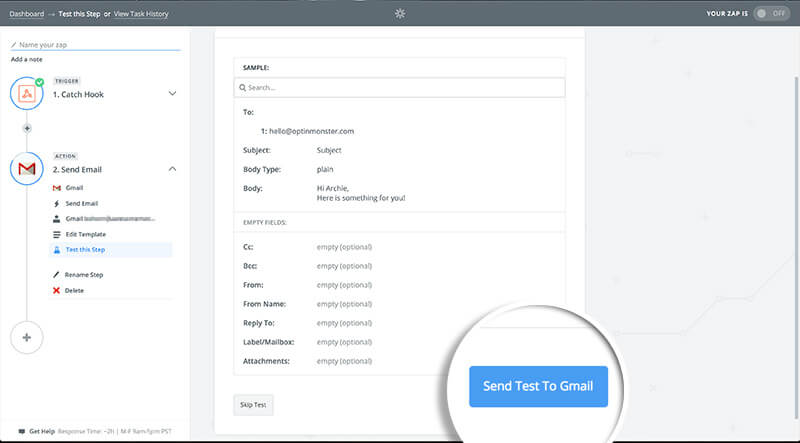
Task: Click the 1. Catch Hook step title
Action: click(x=78, y=94)
